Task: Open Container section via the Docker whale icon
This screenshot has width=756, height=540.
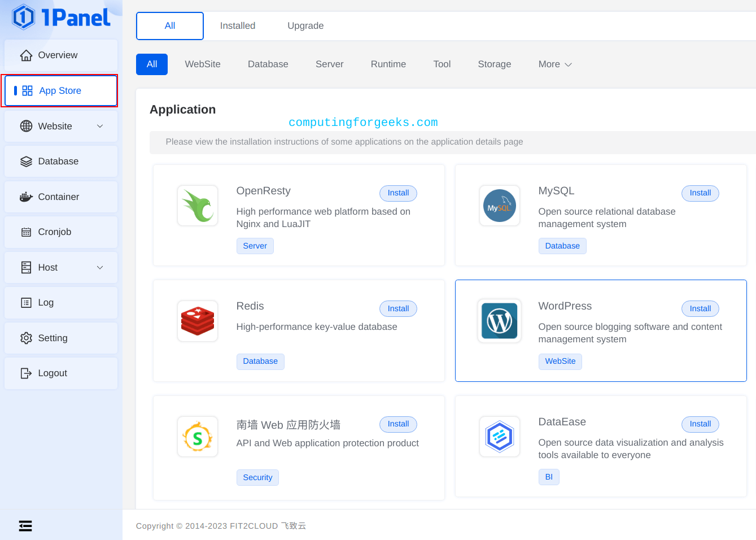Action: tap(26, 197)
